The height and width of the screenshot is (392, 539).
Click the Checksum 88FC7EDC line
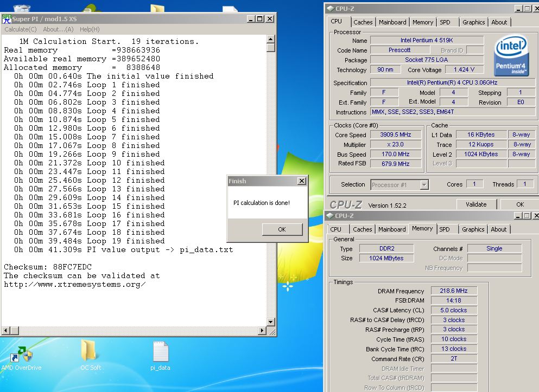tap(48, 267)
